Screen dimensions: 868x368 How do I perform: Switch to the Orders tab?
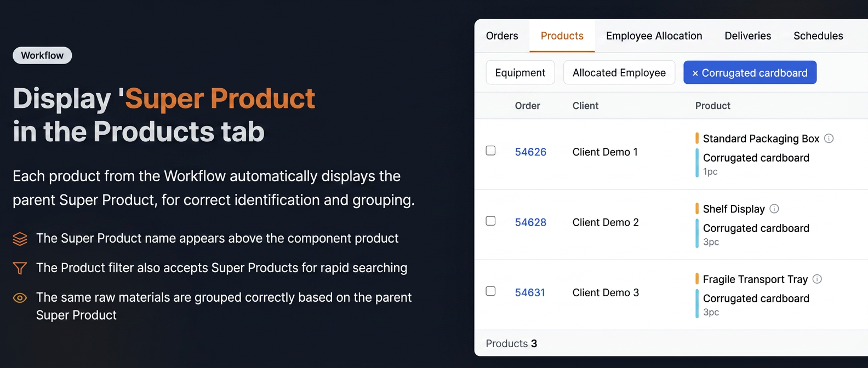click(502, 36)
